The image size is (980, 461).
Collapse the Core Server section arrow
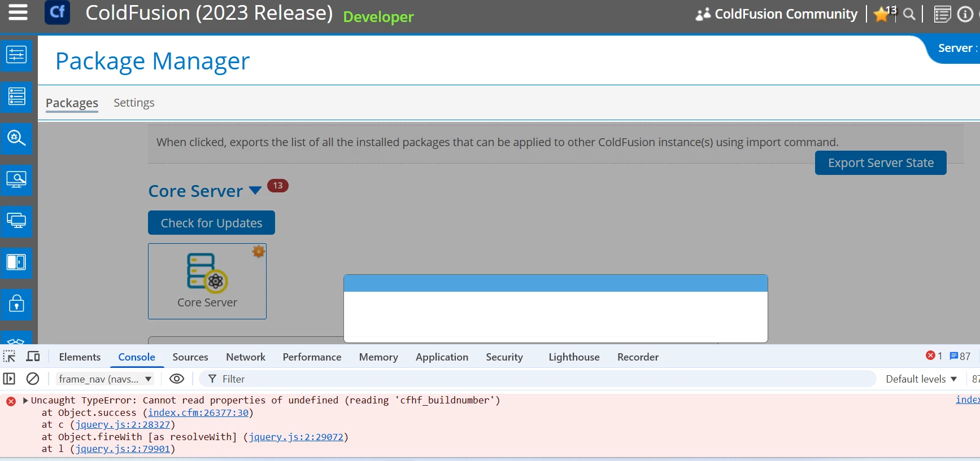[255, 191]
